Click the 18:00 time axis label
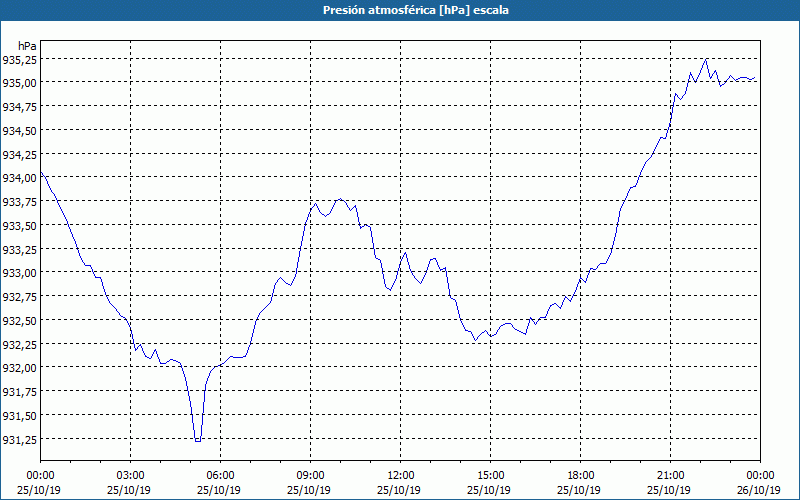This screenshot has height=500, width=800. 581,476
